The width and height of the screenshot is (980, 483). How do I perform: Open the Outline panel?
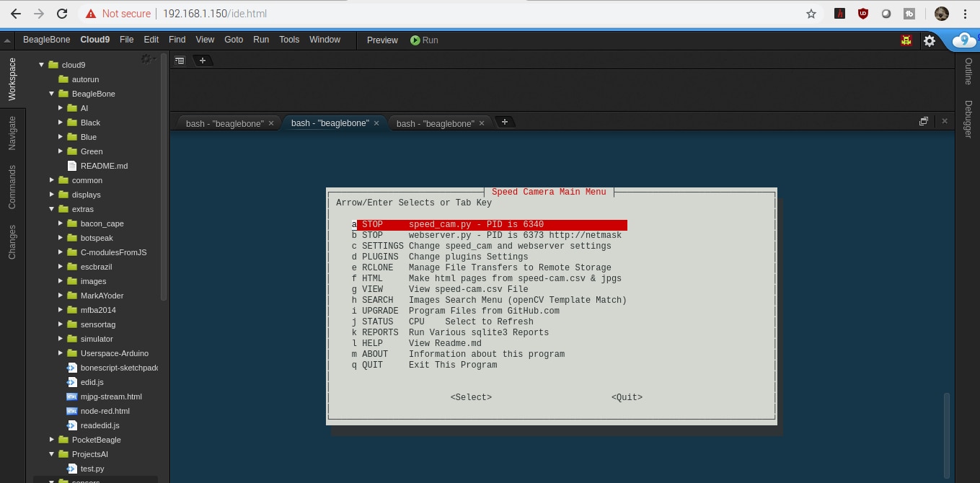point(968,71)
